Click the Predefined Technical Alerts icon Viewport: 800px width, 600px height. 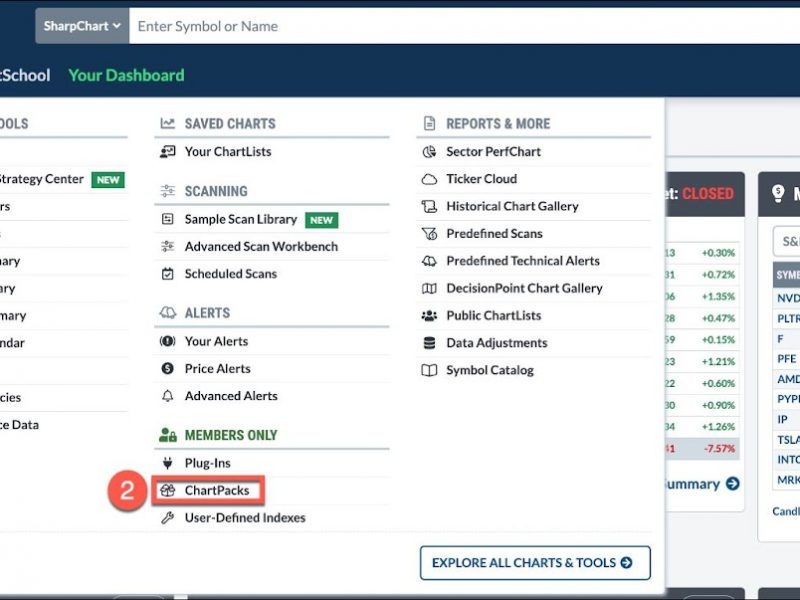coord(429,261)
